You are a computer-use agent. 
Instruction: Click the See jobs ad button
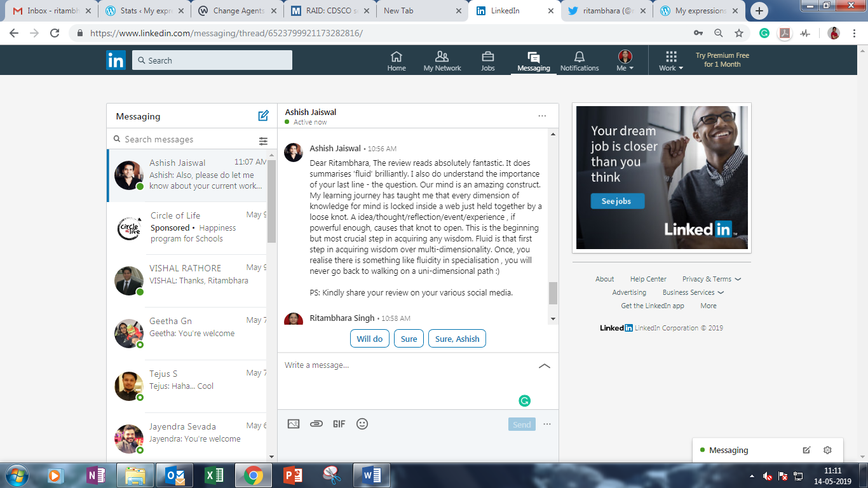pos(616,201)
